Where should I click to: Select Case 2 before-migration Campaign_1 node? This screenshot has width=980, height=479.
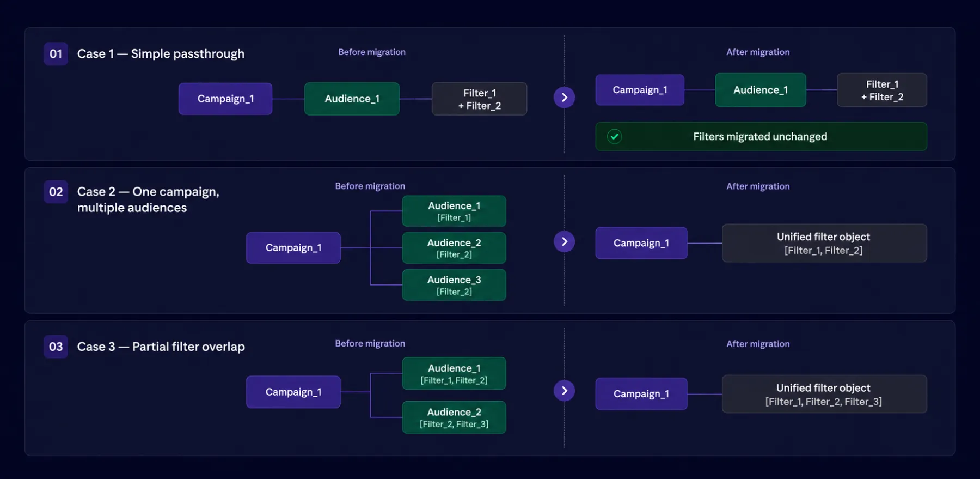[293, 248]
